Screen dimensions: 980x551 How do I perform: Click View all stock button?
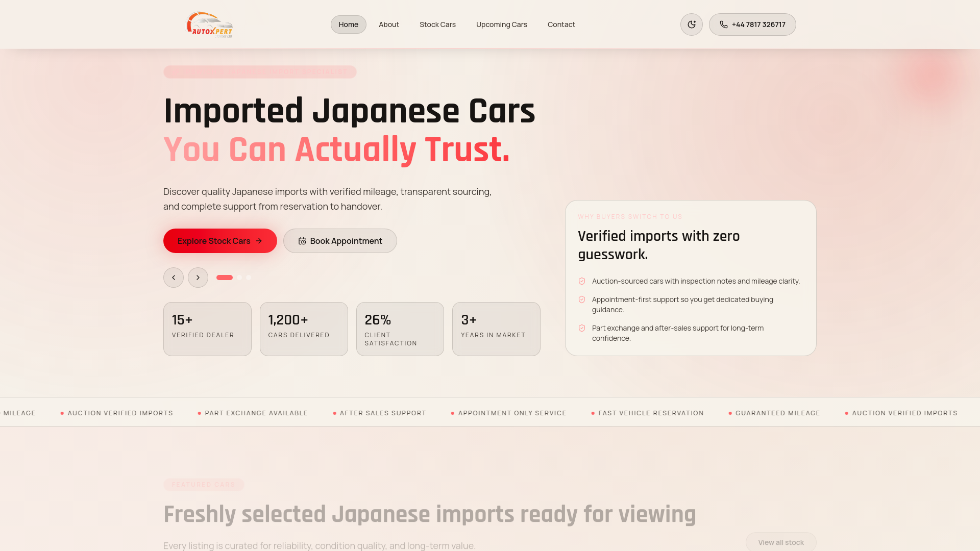click(x=781, y=542)
